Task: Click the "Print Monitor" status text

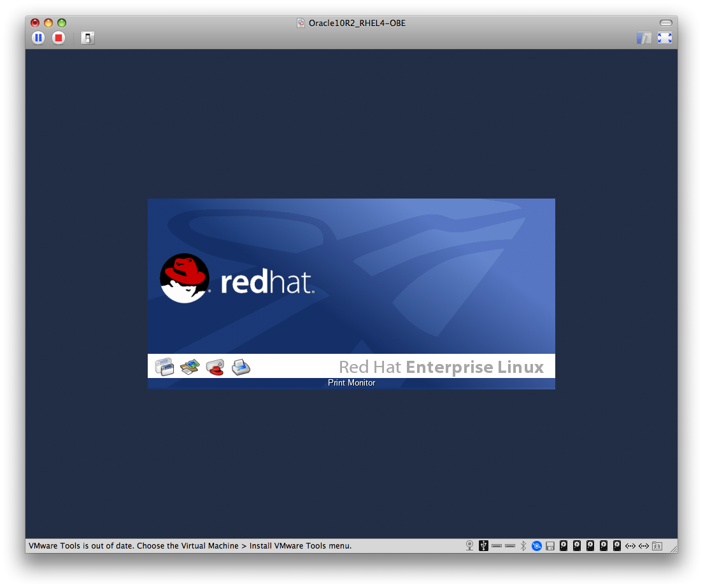Action: click(x=351, y=382)
